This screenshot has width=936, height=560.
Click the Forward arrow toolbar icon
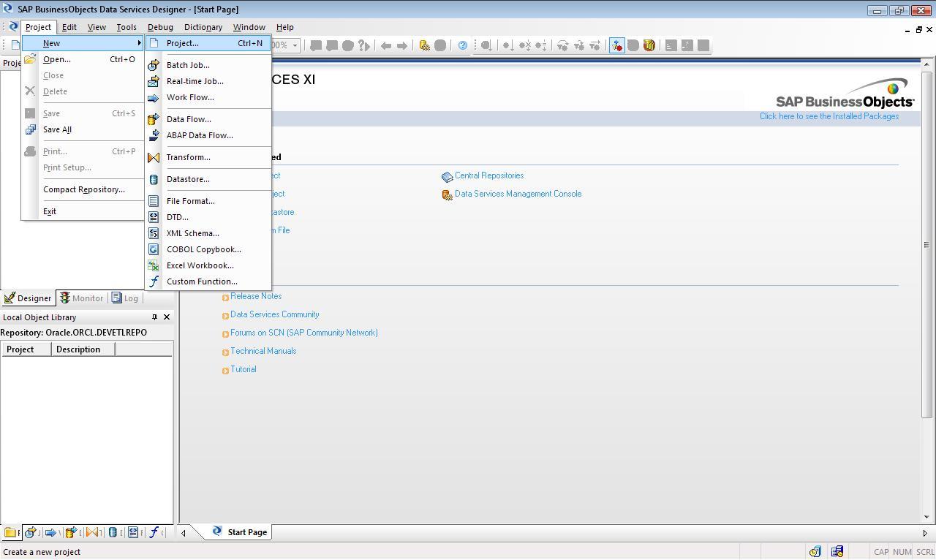(402, 45)
